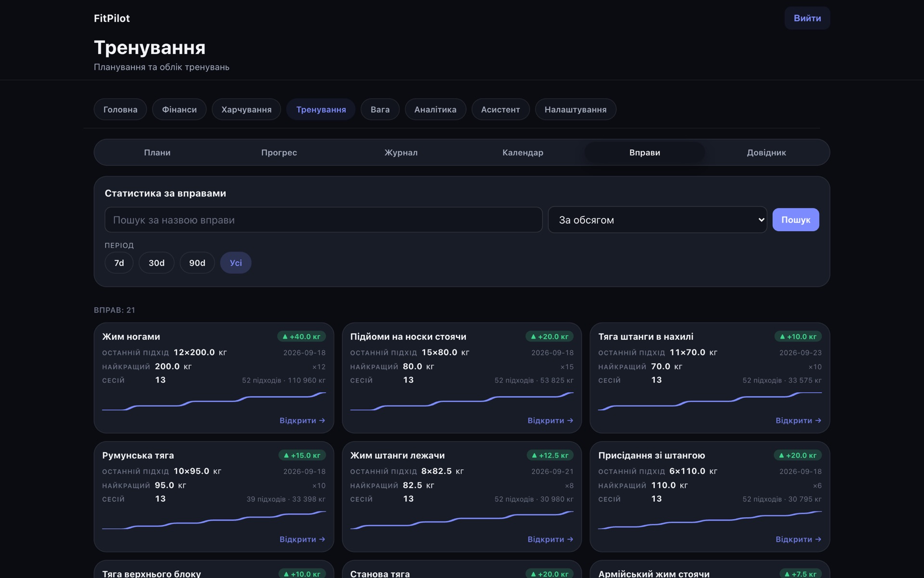
Task: Select the 7d period filter
Action: click(119, 263)
